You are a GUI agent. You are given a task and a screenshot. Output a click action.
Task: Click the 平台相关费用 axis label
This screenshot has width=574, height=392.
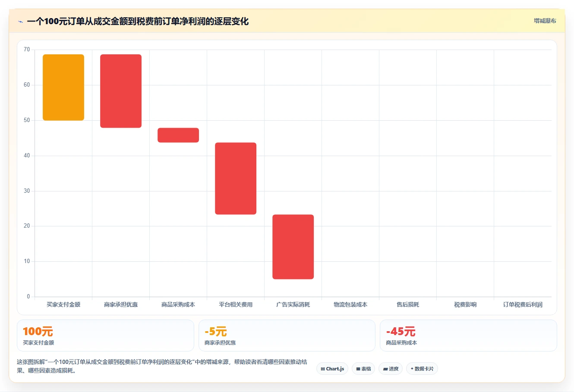[236, 304]
